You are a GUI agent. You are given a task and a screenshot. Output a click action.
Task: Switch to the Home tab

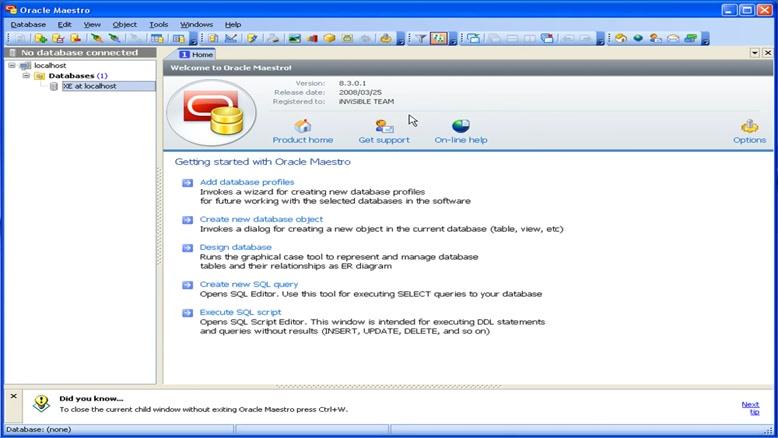[x=196, y=54]
